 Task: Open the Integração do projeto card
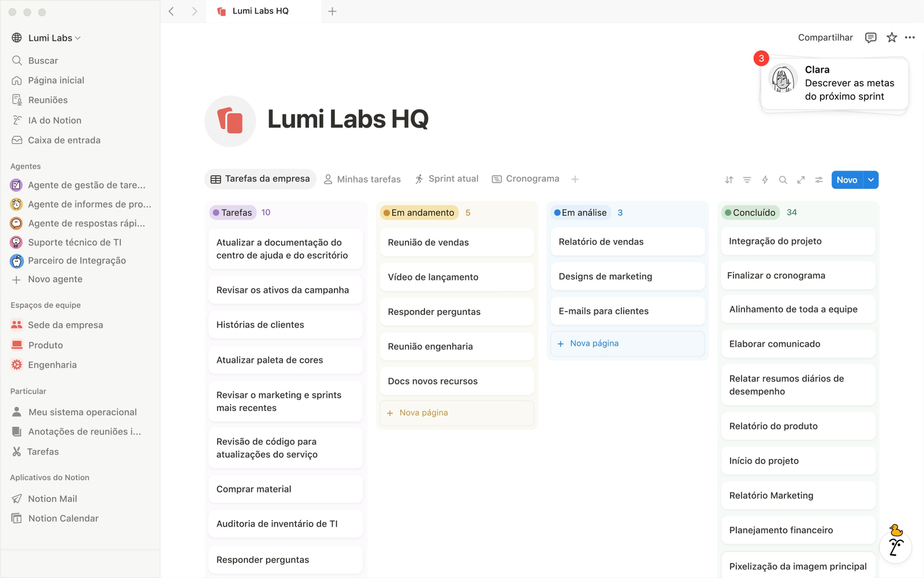[798, 241]
